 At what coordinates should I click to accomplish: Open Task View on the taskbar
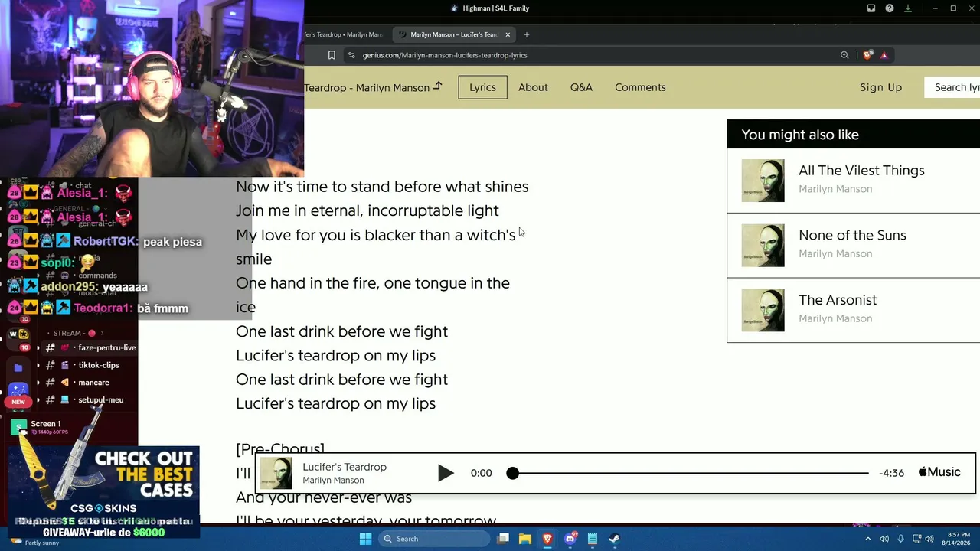(x=503, y=539)
